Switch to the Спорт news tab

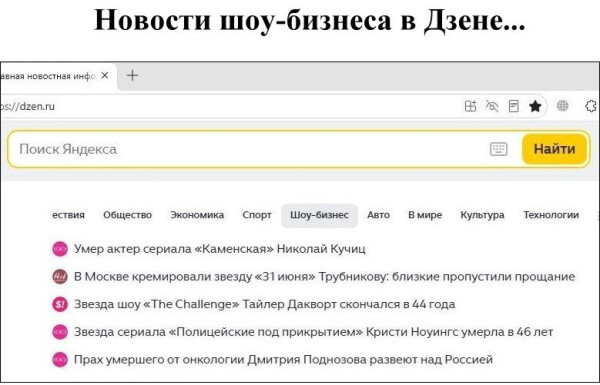pyautogui.click(x=257, y=215)
